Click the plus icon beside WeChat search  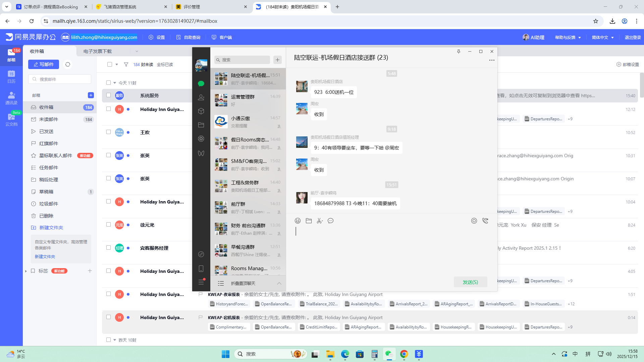tap(277, 60)
